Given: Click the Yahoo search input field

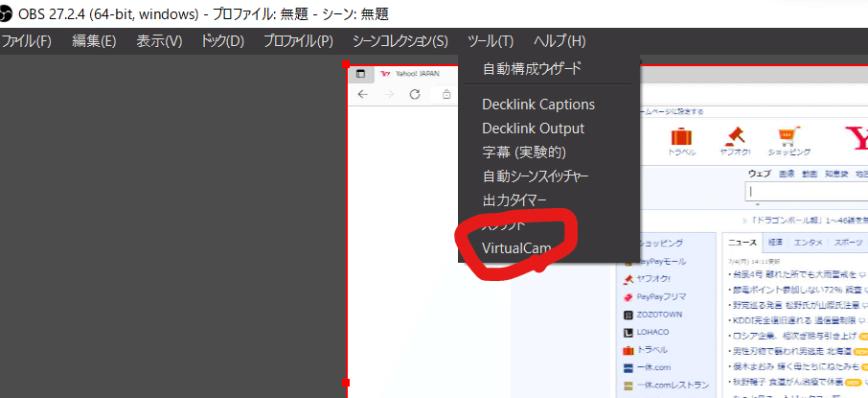Looking at the screenshot, I should click(807, 191).
